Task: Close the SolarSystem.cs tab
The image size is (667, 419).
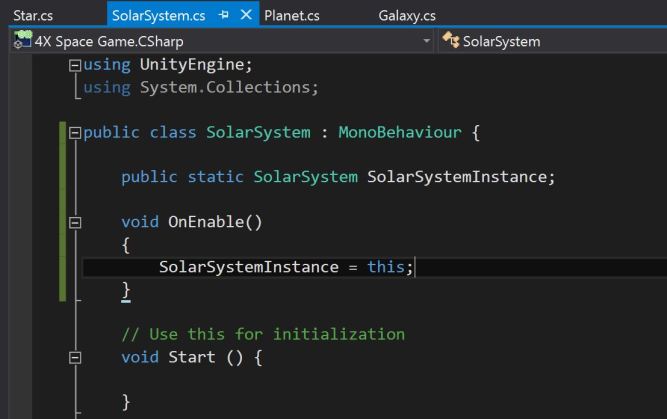Action: [x=246, y=15]
